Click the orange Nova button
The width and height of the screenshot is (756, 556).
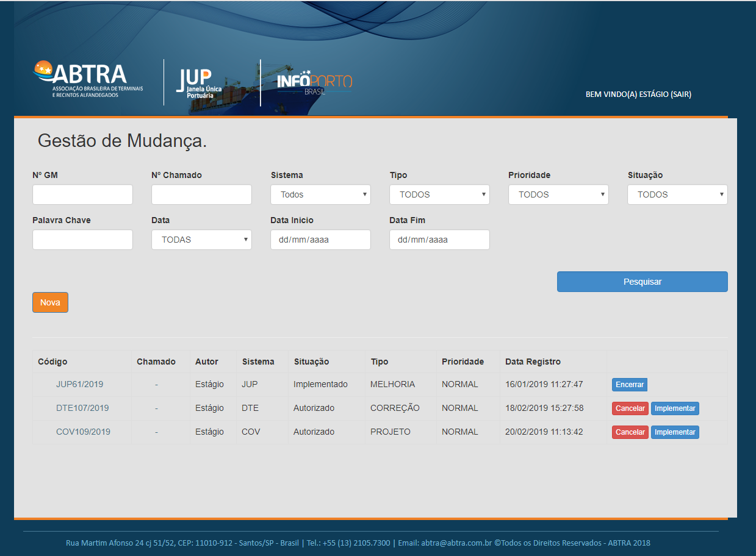point(50,302)
